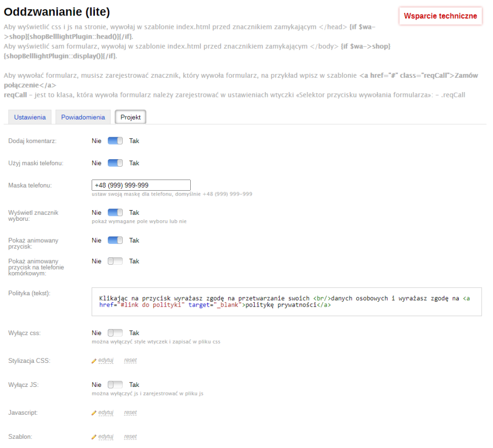Screen dimensions: 493x448
Task: Reset the Szablon template
Action: 130,437
